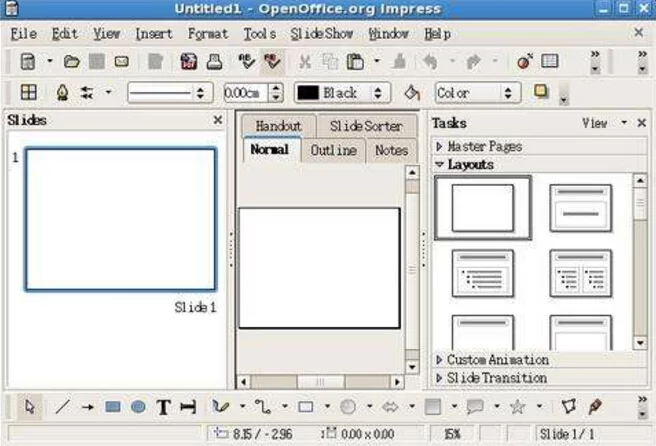Click the View button in Tasks panel

[x=594, y=122]
